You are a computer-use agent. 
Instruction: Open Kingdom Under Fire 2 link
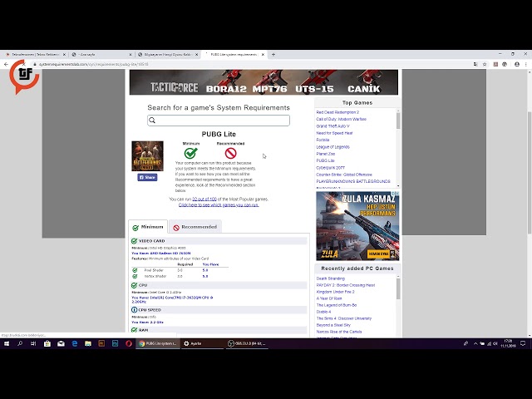[x=335, y=292]
